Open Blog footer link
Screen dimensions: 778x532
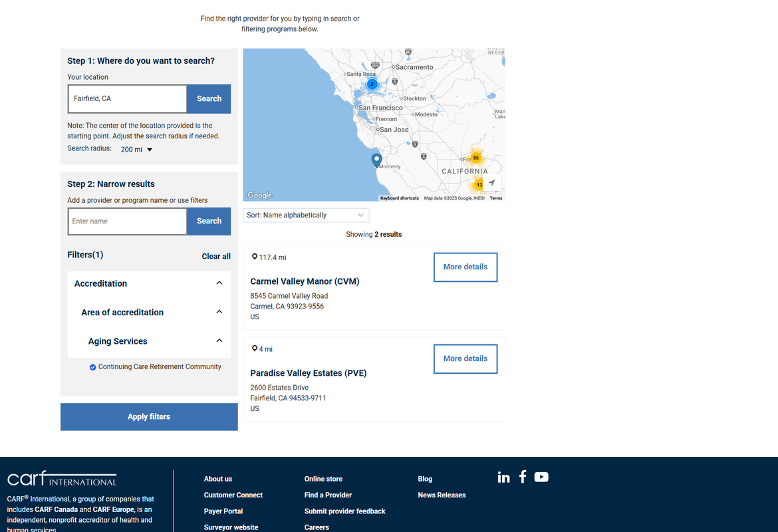[x=425, y=479]
